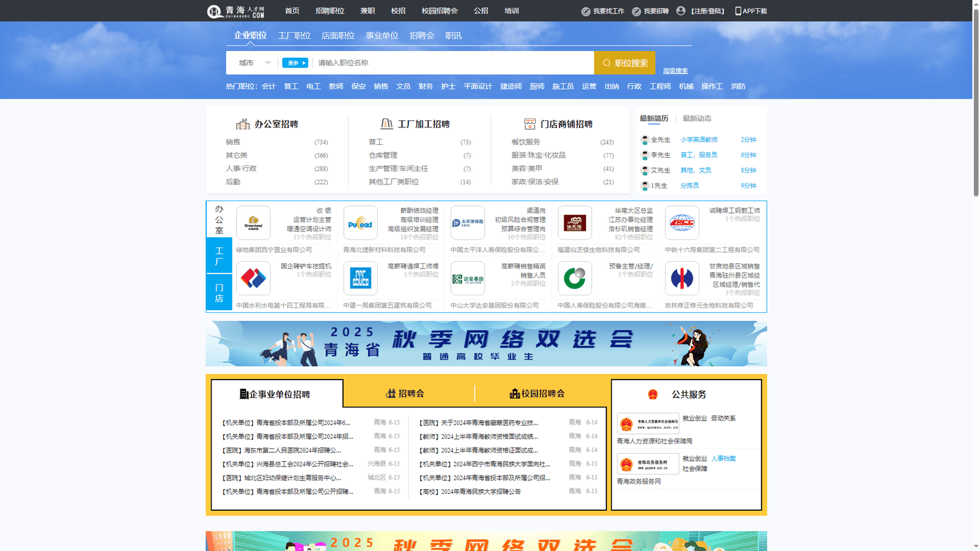Screen dimensions: 980x551
Task: Select 门店 vertical company tab
Action: coord(219,293)
